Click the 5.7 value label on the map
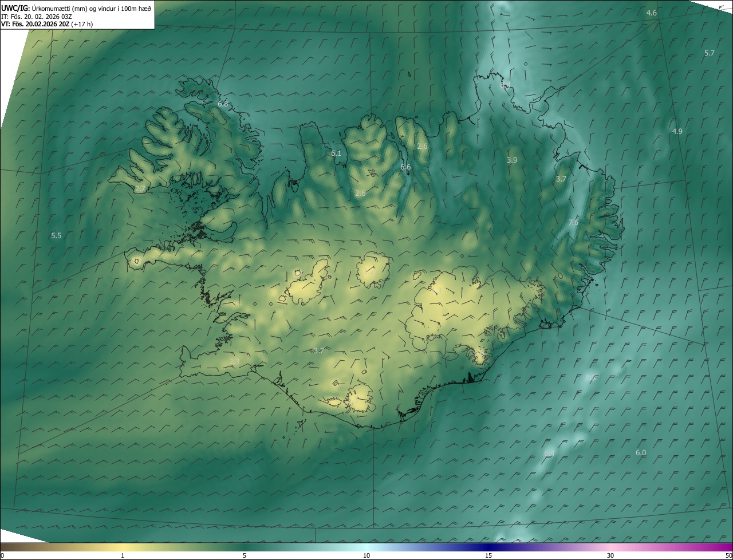733x560 pixels. pyautogui.click(x=710, y=53)
